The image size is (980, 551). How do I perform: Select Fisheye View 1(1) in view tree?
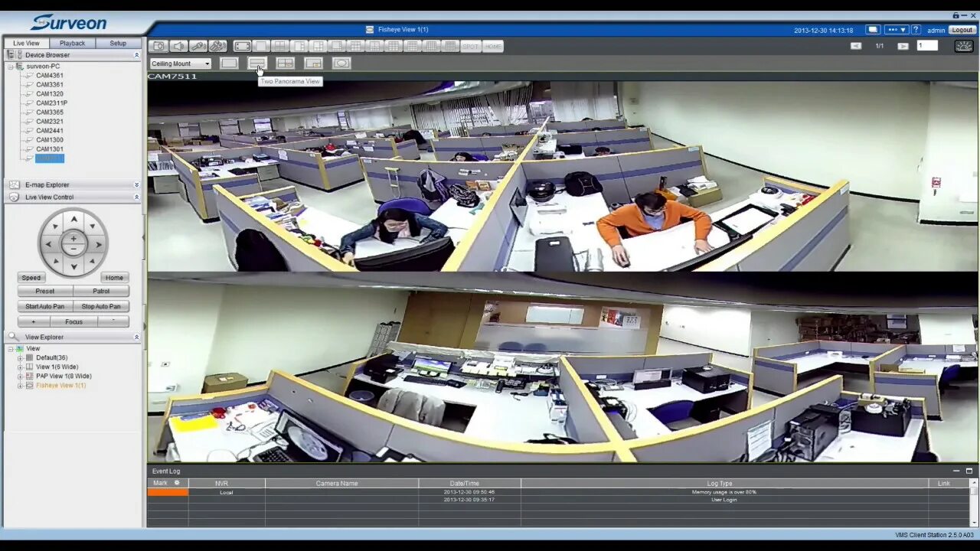coord(61,386)
